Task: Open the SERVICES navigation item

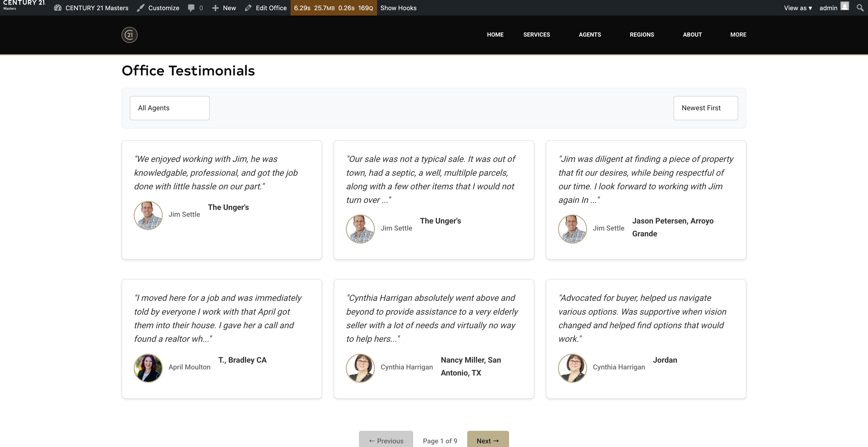Action: click(x=536, y=34)
